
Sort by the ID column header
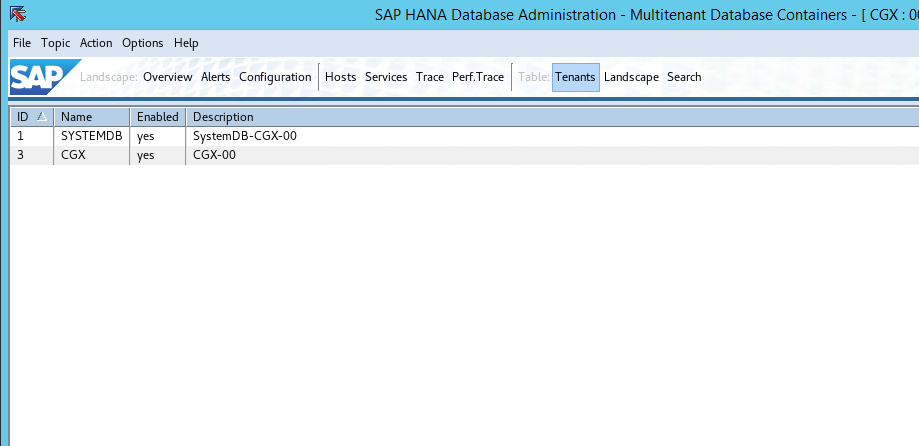click(x=32, y=117)
